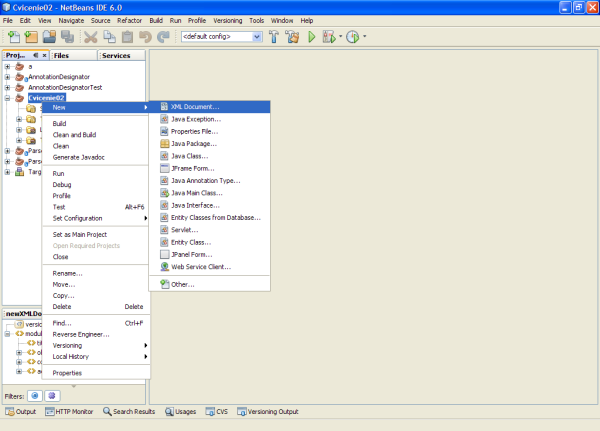This screenshot has width=600, height=431.
Task: Open the CVS window button
Action: tap(217, 411)
